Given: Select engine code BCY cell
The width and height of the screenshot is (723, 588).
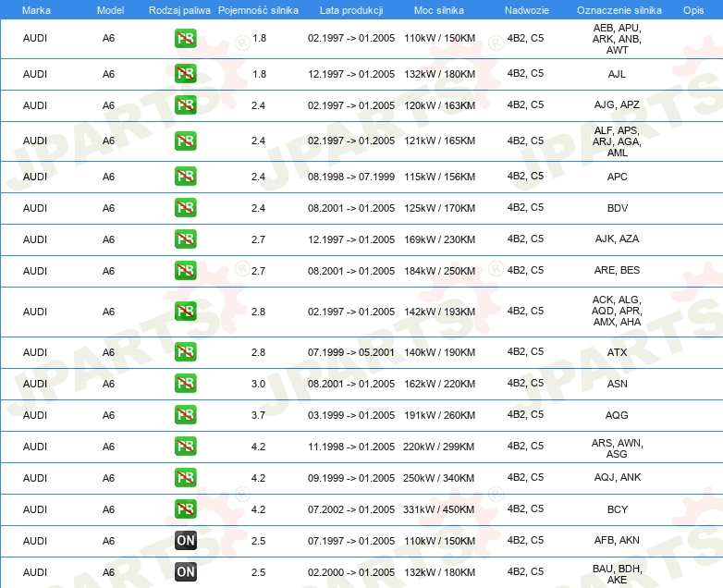Looking at the screenshot, I should pyautogui.click(x=617, y=509).
